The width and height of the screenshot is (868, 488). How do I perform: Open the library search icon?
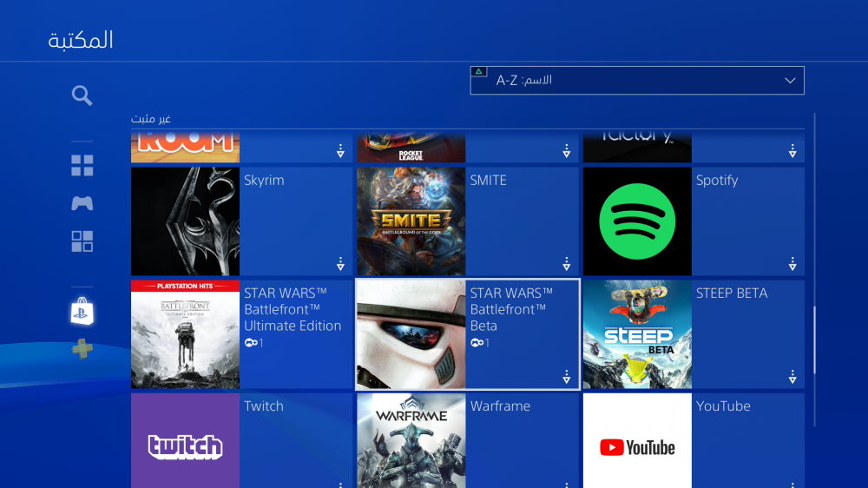click(x=82, y=96)
